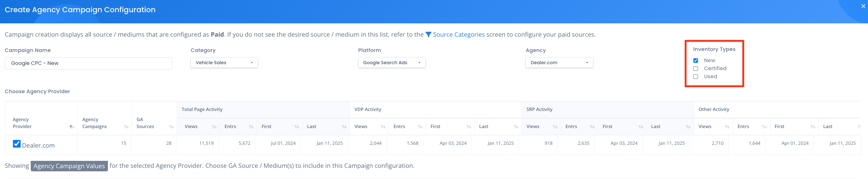The height and width of the screenshot is (179, 868).
Task: Sort Other Activity Views column
Action: coord(727,127)
